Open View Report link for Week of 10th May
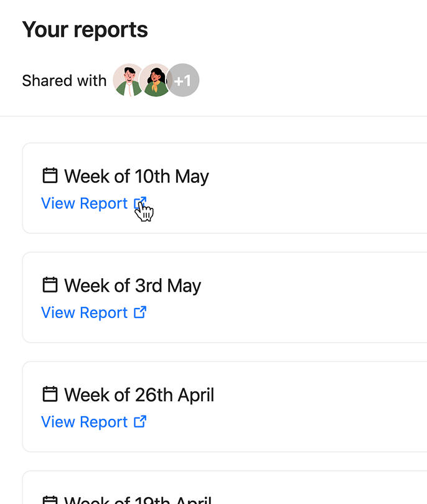The width and height of the screenshot is (427, 504). [84, 203]
